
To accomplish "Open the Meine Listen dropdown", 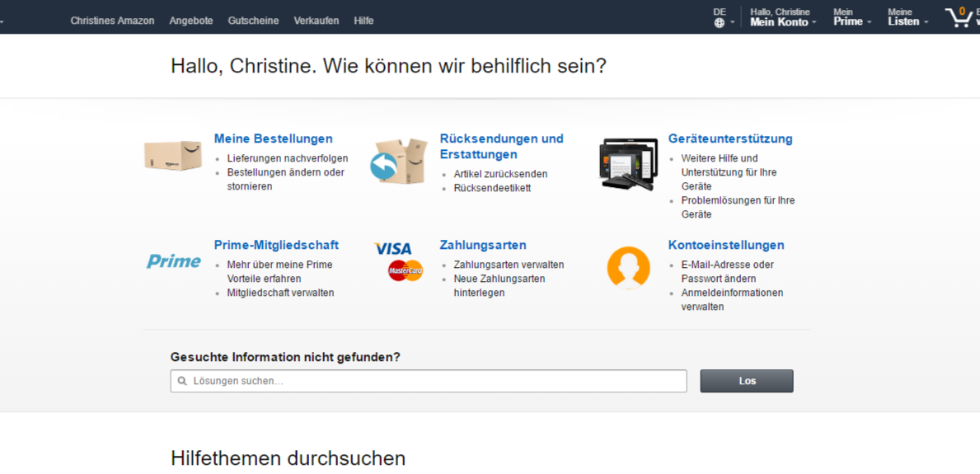I will (x=907, y=22).
